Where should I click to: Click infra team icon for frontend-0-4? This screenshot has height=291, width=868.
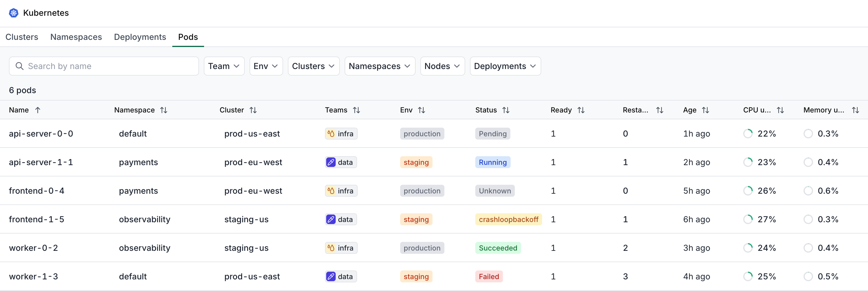331,191
